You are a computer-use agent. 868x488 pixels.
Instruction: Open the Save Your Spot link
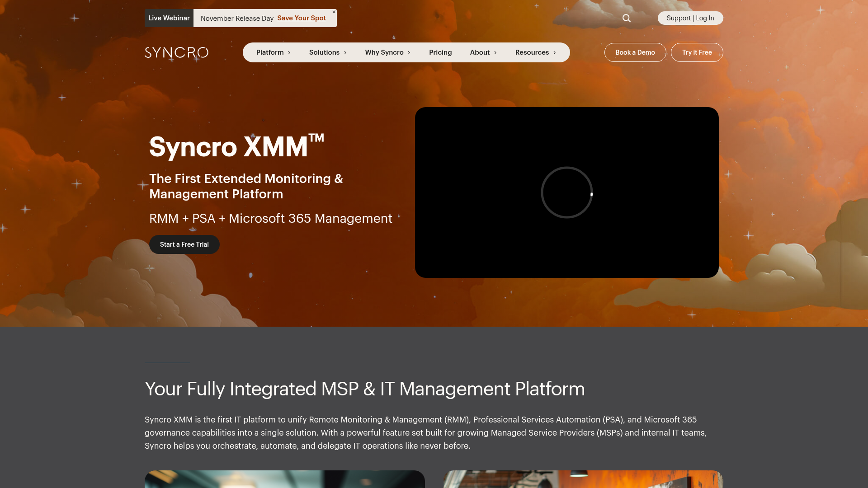tap(302, 18)
